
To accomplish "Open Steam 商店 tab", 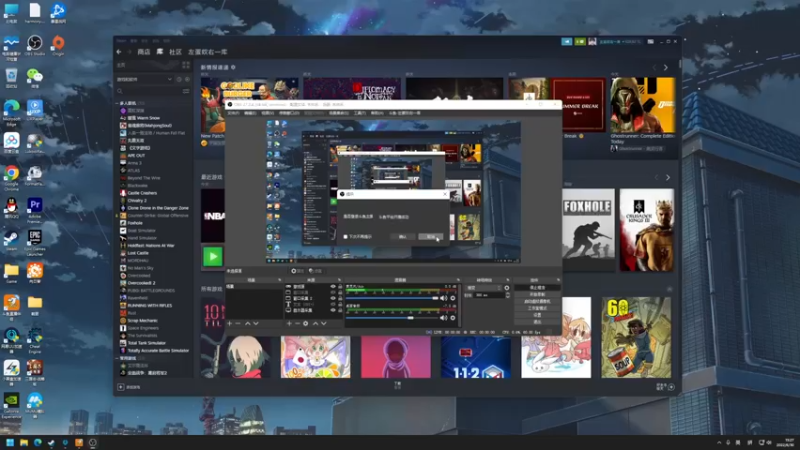I will (144, 52).
